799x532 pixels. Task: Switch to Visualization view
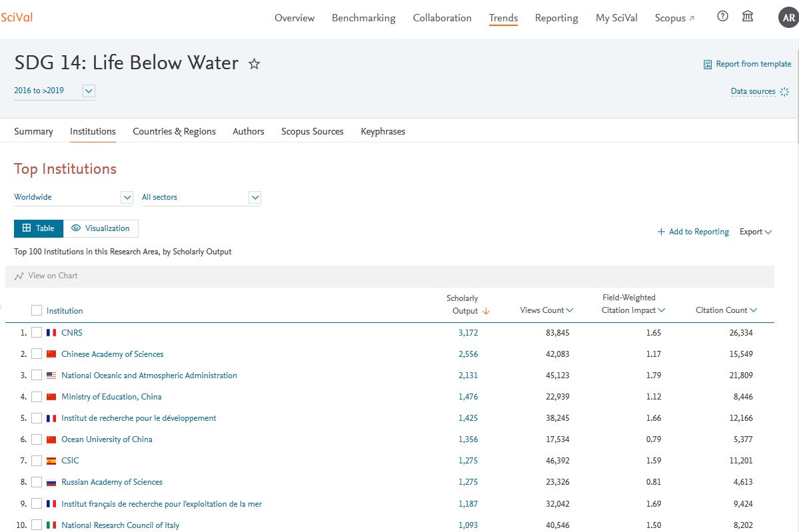[x=101, y=228]
